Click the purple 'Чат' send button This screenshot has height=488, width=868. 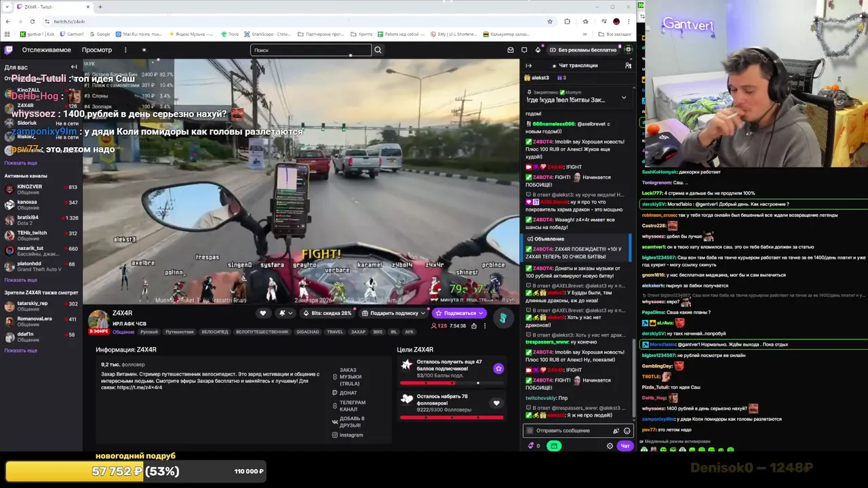625,446
